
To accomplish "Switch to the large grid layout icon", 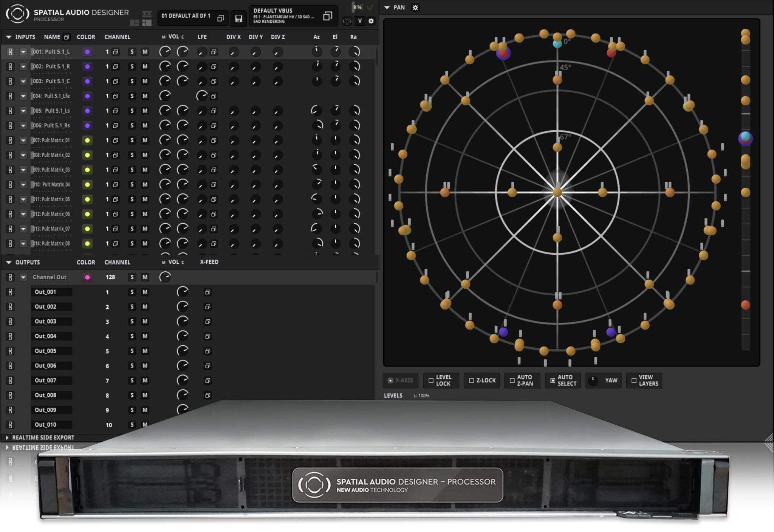I will pos(147,23).
